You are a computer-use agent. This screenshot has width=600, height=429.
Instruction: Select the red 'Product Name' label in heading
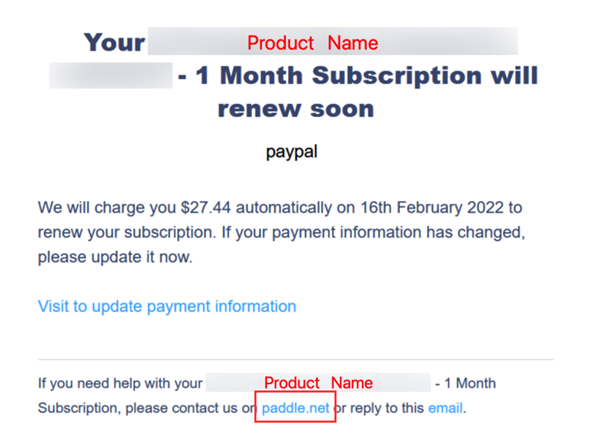click(313, 43)
